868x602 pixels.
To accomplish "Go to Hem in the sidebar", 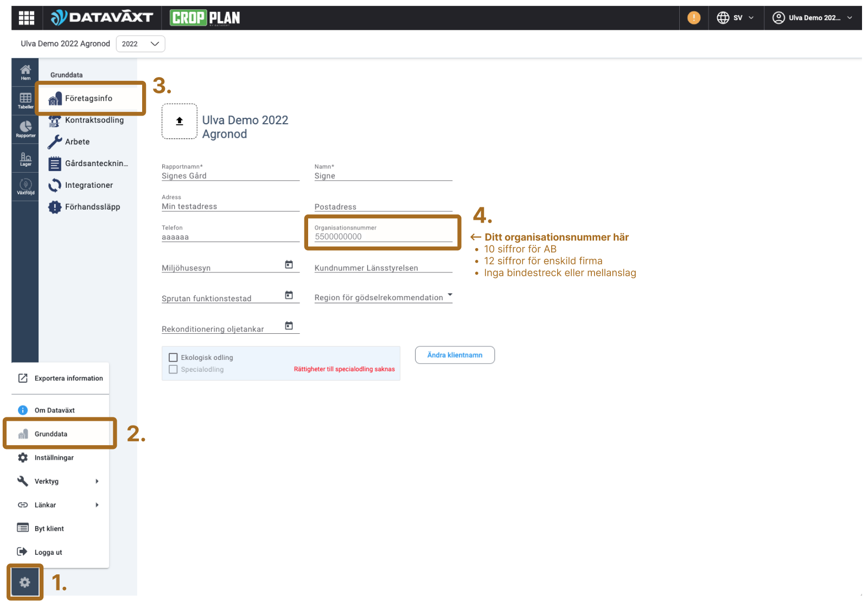I will [25, 72].
